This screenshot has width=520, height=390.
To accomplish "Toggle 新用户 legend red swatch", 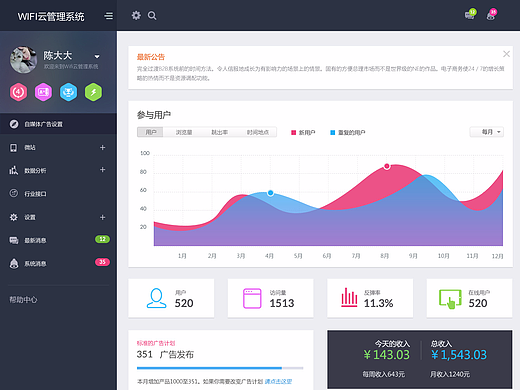I will pyautogui.click(x=293, y=133).
